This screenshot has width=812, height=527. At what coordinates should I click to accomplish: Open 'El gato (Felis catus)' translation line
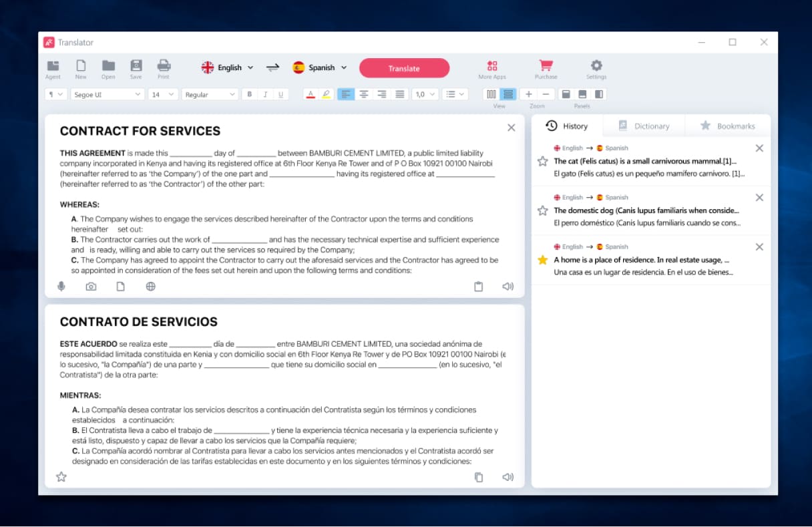[649, 174]
